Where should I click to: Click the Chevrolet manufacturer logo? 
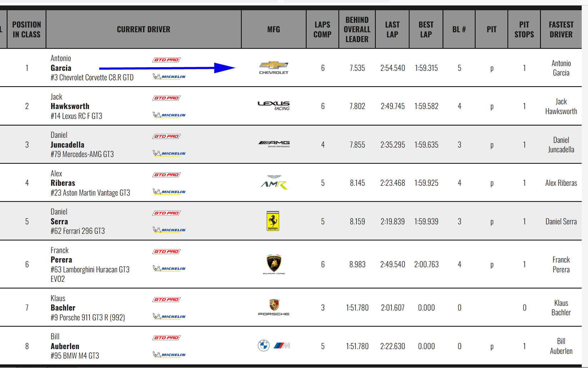click(x=274, y=67)
